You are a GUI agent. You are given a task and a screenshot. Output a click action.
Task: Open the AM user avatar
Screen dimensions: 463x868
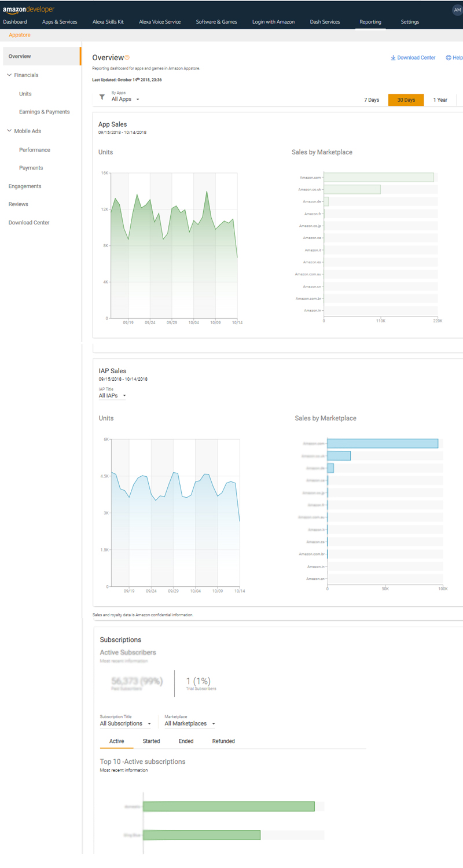point(457,10)
